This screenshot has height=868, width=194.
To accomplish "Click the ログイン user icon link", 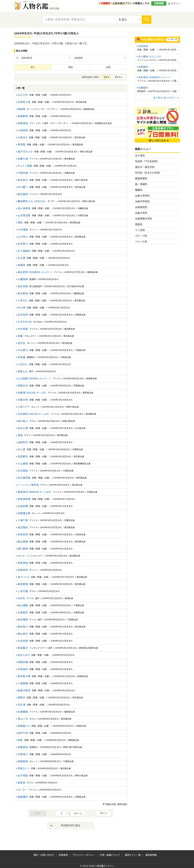I will tap(174, 3).
